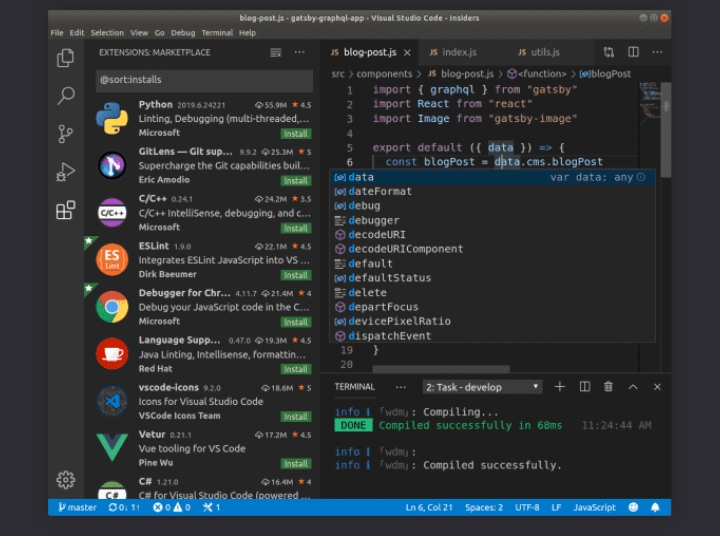Image resolution: width=720 pixels, height=536 pixels.
Task: Click the open changes icon in editor toolbar
Action: tap(609, 52)
